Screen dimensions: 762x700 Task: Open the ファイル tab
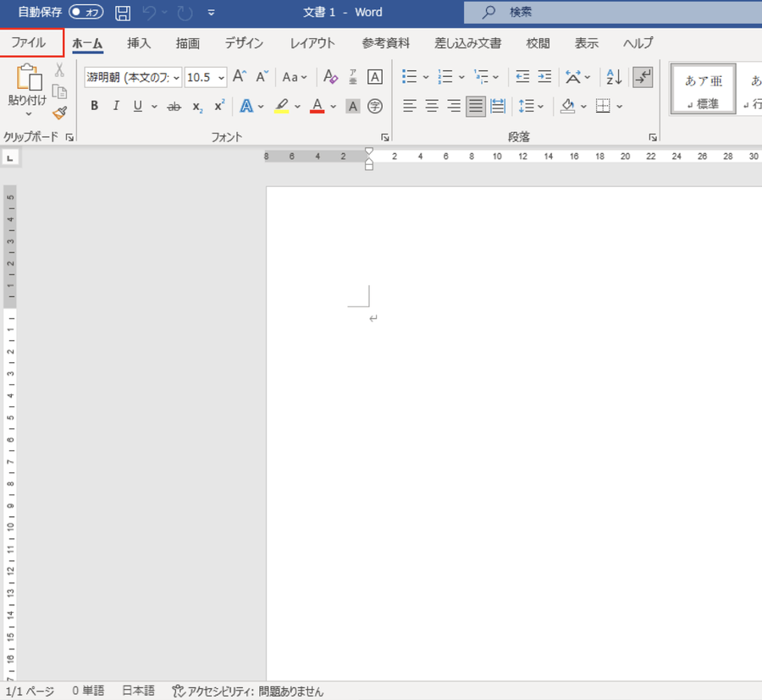coord(29,43)
